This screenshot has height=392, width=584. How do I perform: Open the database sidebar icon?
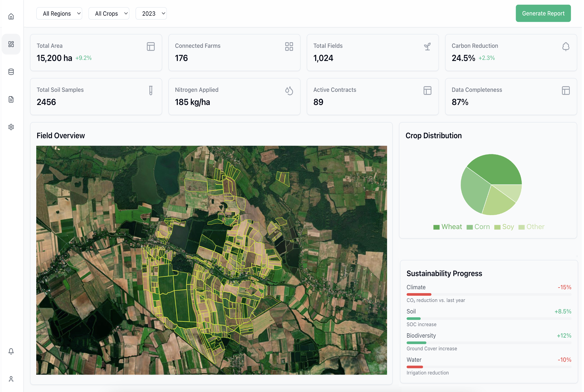coord(11,72)
